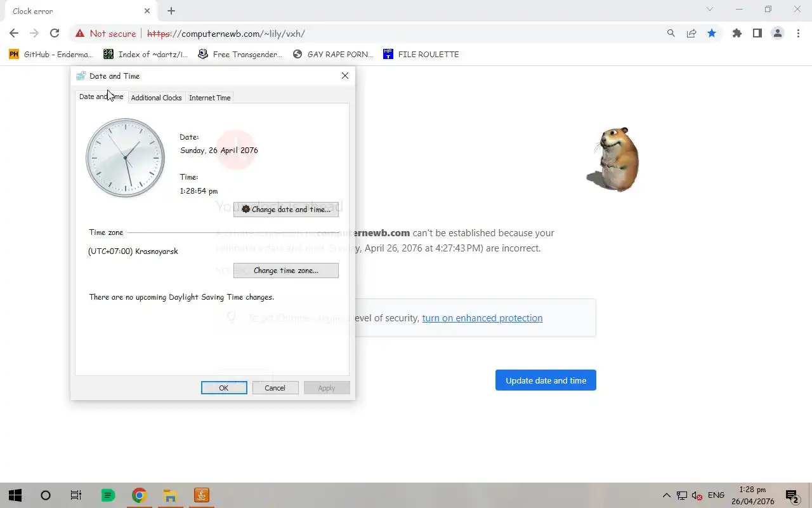Click the analog clock face in dialog
Viewport: 812px width, 508px height.
click(x=126, y=157)
